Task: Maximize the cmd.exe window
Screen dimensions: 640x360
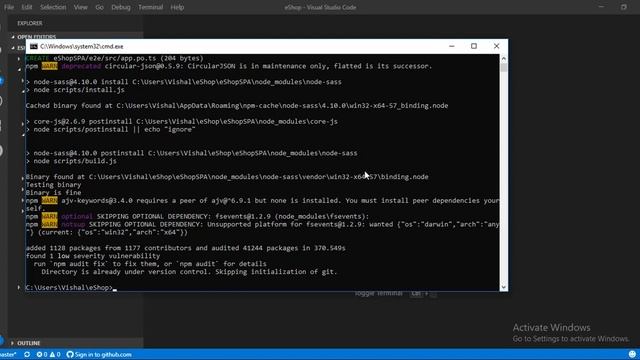Action: tap(474, 46)
